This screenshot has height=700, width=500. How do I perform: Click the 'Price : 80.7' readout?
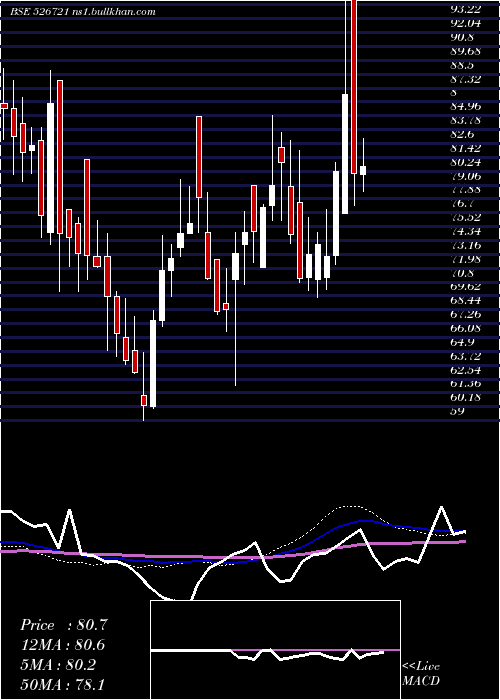[64, 625]
